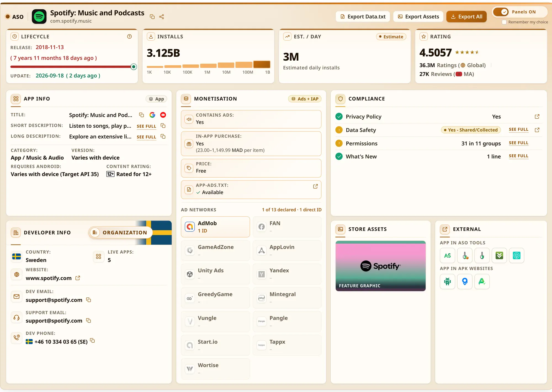Image resolution: width=552 pixels, height=392 pixels.
Task: Click the 10M installs bar segment
Action: [x=226, y=65]
